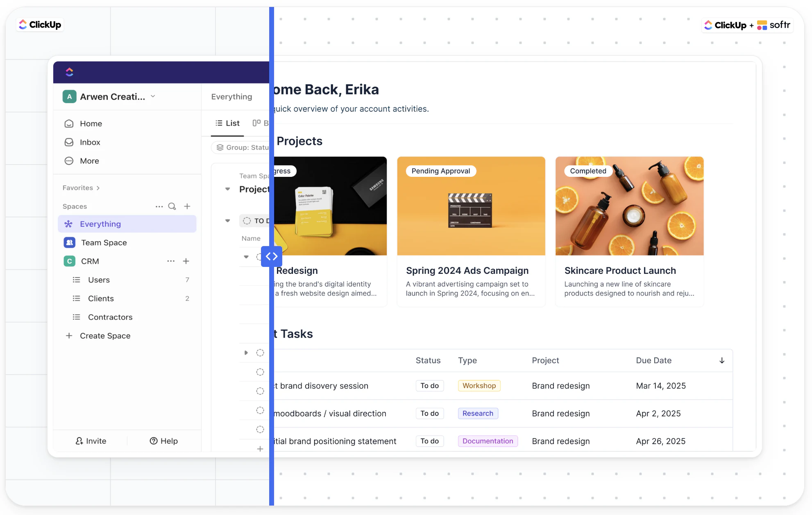Click the Research type tag
The image size is (812, 515).
coord(478,413)
